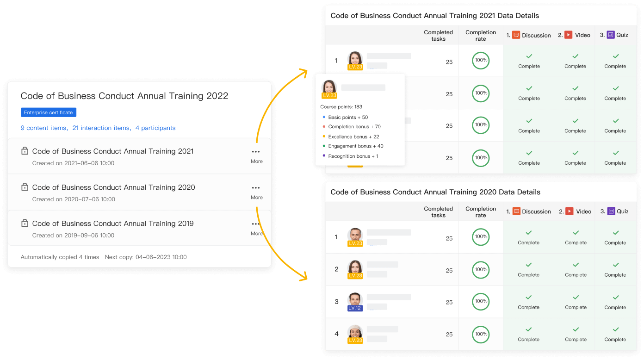644x360 pixels.
Task: Click the 100% progress ring in 2021 row 1
Action: (481, 61)
